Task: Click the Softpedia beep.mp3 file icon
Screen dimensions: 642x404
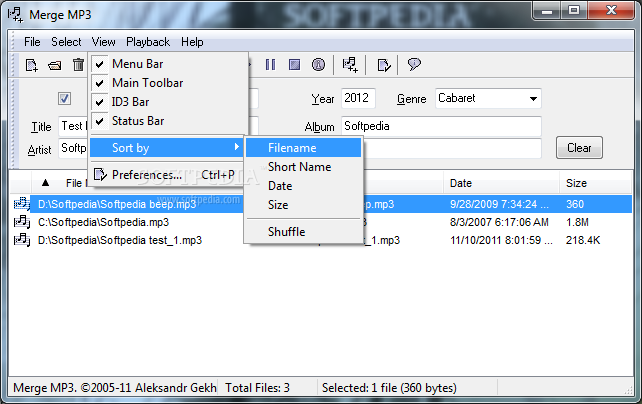Action: [22, 204]
